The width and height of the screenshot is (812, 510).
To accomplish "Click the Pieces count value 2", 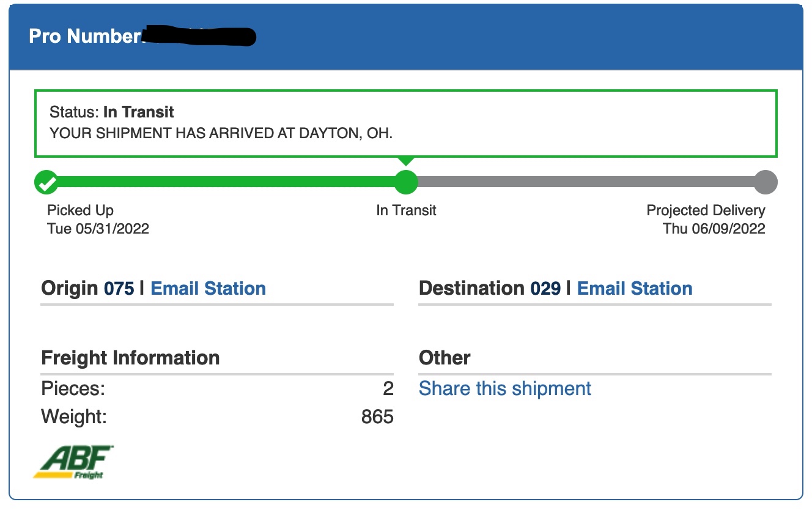I will [x=388, y=388].
